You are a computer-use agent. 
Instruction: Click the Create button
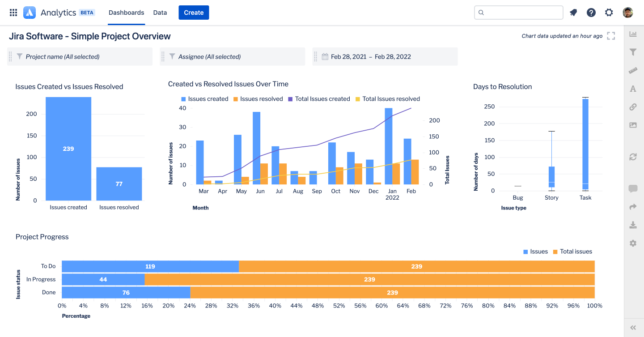coord(194,13)
